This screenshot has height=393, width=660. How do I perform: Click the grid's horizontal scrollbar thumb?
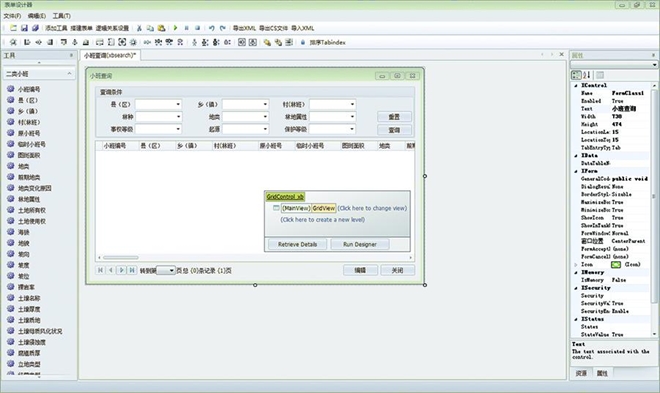click(121, 258)
